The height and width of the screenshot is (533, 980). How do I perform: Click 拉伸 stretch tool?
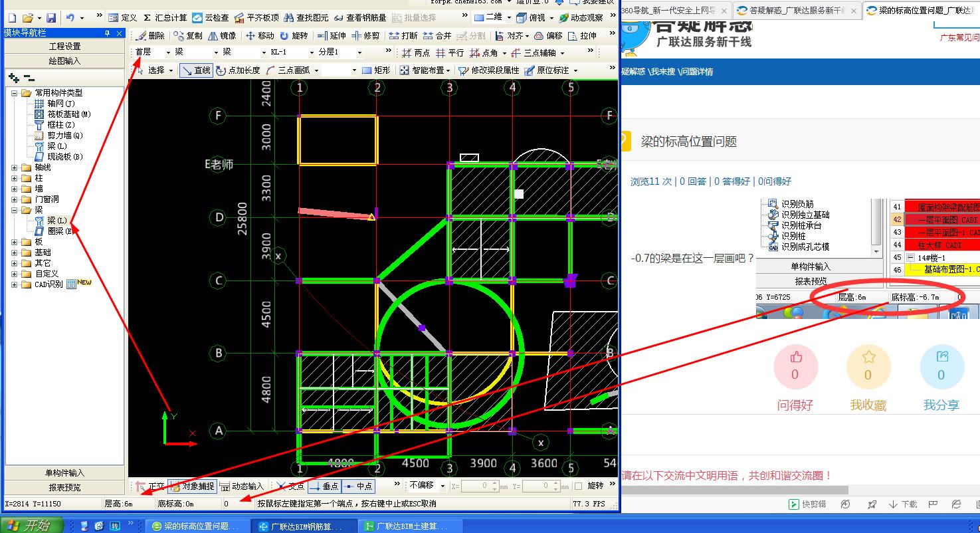pyautogui.click(x=582, y=36)
